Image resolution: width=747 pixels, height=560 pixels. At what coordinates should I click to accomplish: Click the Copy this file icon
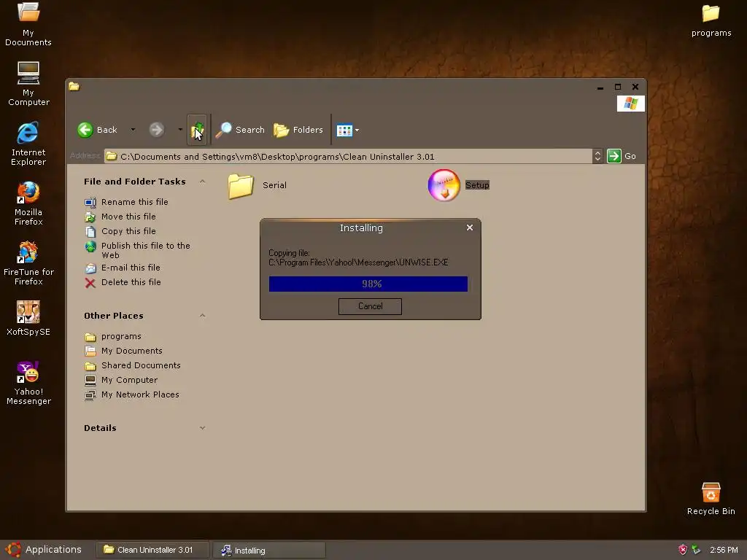point(90,231)
